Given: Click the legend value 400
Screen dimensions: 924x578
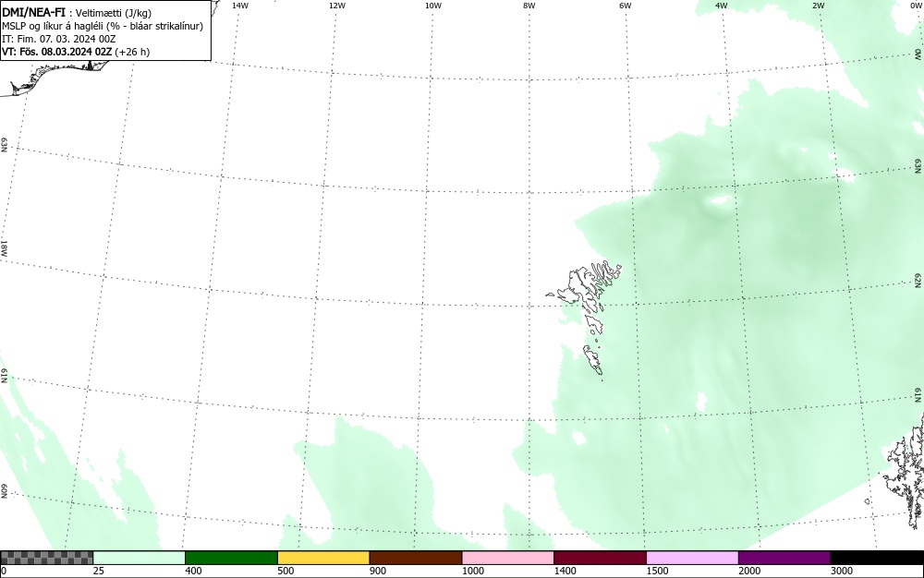Looking at the screenshot, I should (x=193, y=571).
